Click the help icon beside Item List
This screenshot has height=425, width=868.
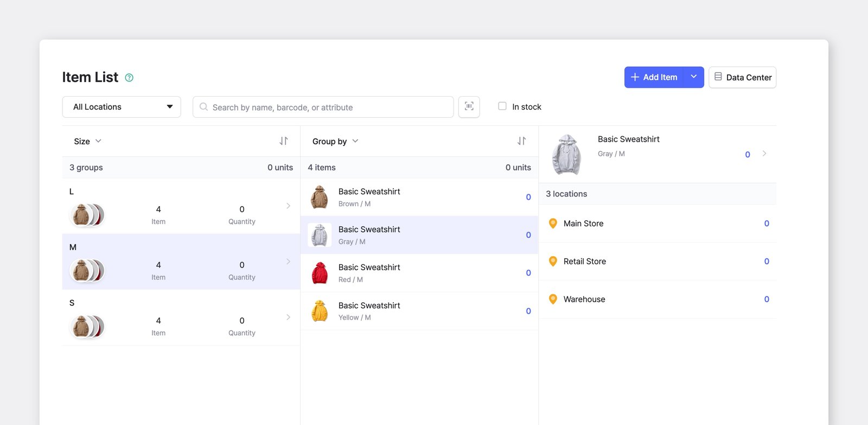point(129,78)
